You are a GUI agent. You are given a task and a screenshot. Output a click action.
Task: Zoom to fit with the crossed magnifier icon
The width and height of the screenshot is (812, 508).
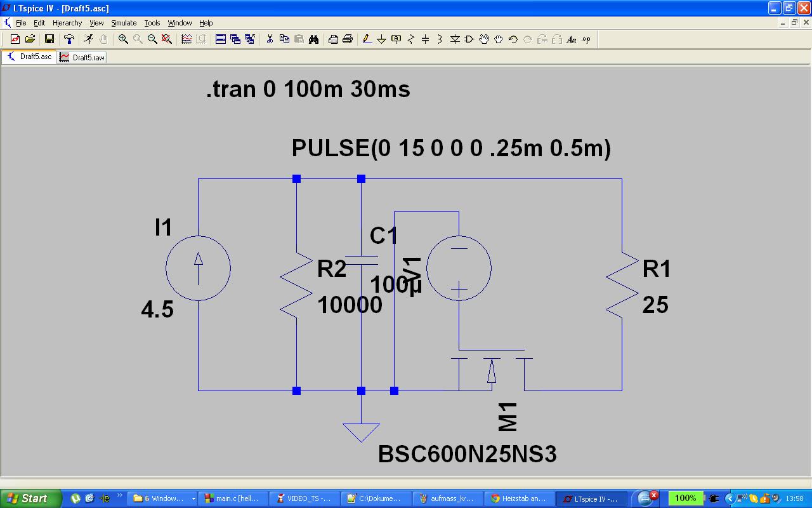[x=167, y=39]
